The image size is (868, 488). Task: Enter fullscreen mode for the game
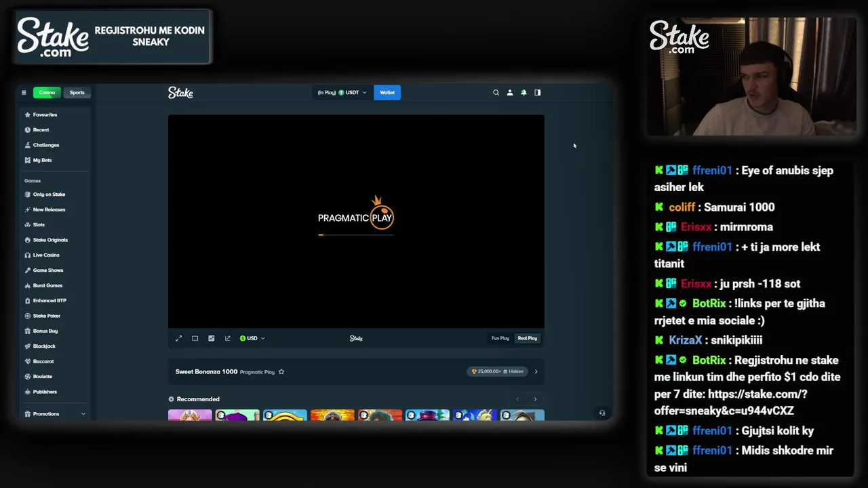179,338
